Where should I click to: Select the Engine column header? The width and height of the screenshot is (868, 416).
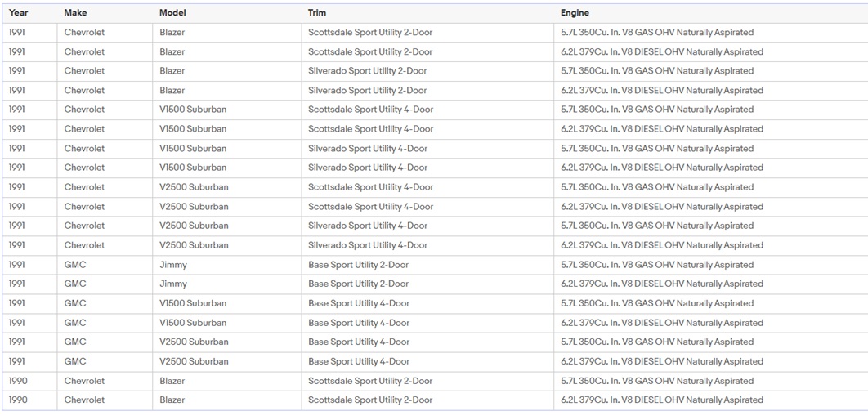pyautogui.click(x=575, y=13)
